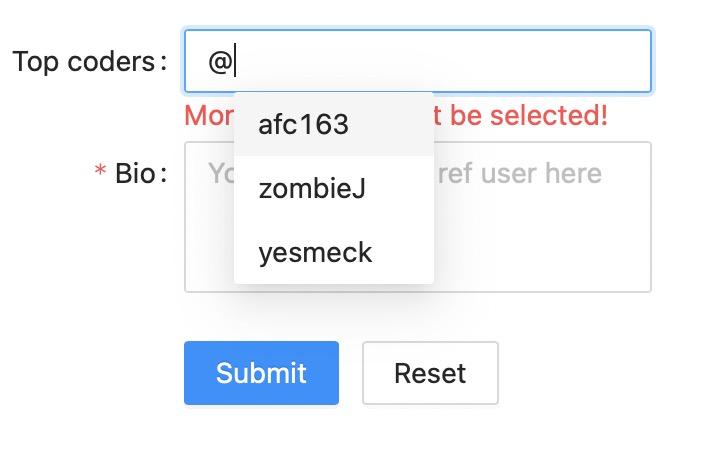Clear the form using Reset

point(430,373)
